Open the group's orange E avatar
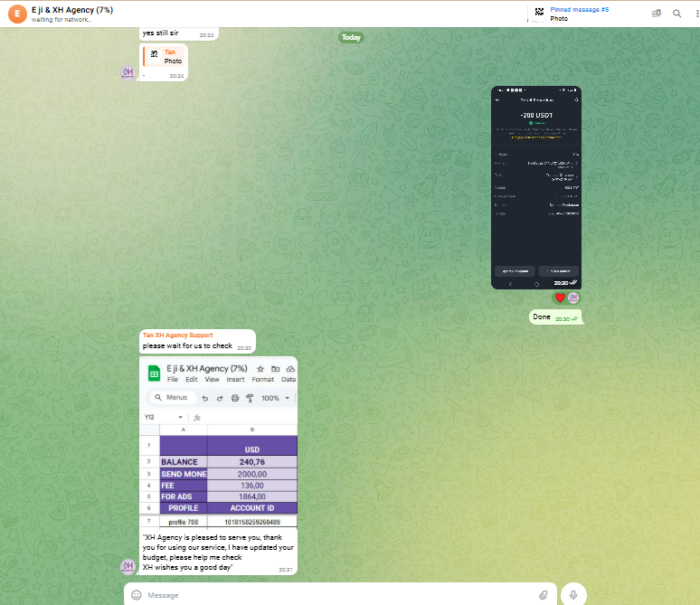This screenshot has height=605, width=700. pyautogui.click(x=15, y=14)
